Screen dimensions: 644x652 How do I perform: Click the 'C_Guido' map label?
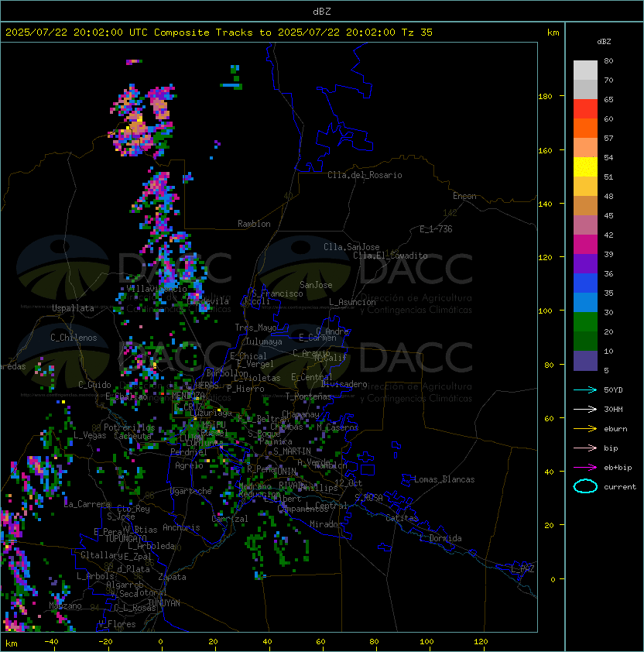click(x=94, y=385)
